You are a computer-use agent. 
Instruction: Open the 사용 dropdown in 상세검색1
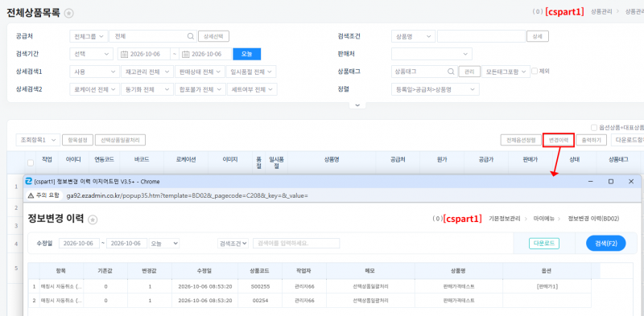[94, 72]
